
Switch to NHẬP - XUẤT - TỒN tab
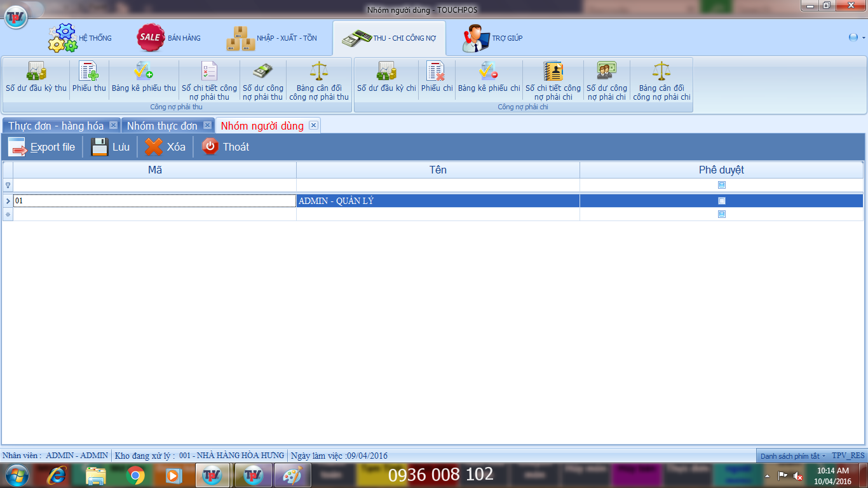pos(272,38)
